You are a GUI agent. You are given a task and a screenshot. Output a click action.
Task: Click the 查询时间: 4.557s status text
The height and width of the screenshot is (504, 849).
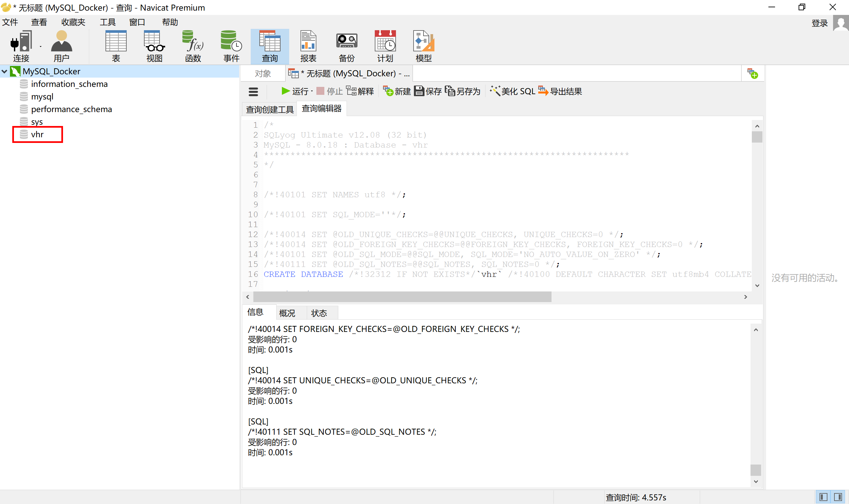pyautogui.click(x=636, y=498)
